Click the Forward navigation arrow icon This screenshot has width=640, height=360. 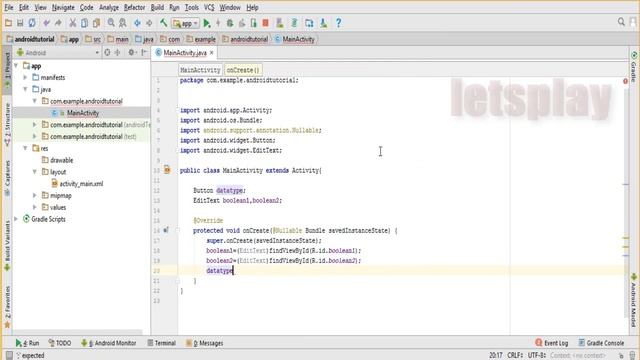(149, 23)
